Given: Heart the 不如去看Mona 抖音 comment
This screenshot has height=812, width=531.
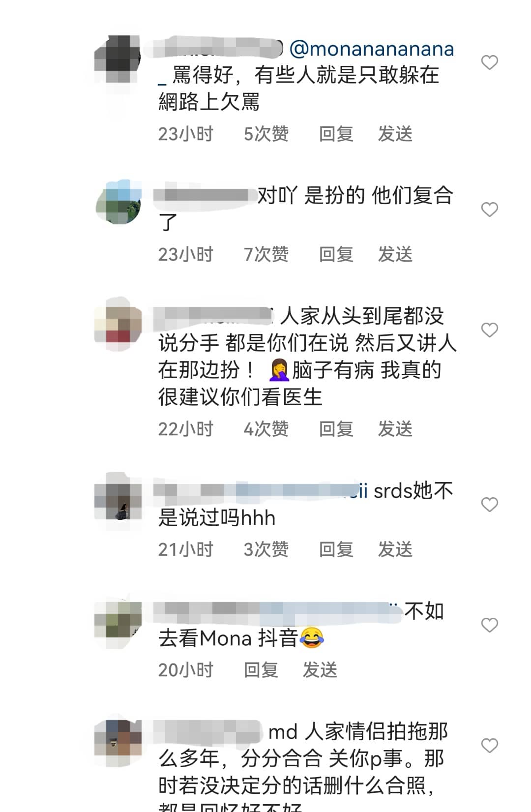Looking at the screenshot, I should (489, 625).
